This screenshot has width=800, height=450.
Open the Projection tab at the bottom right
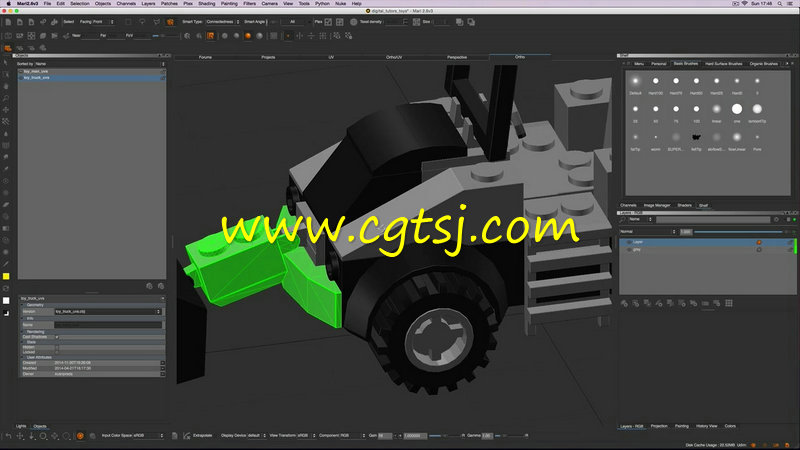tap(659, 426)
